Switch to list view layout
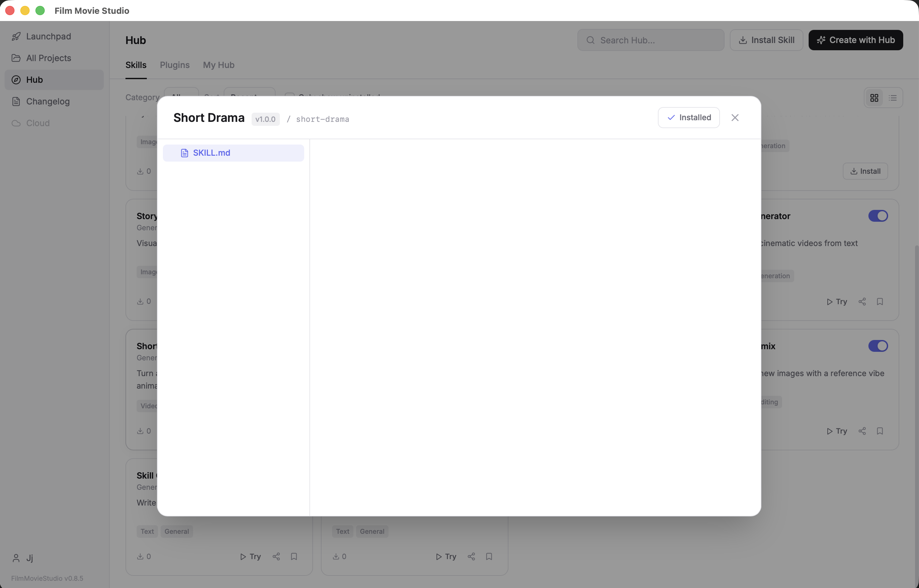 coord(892,98)
